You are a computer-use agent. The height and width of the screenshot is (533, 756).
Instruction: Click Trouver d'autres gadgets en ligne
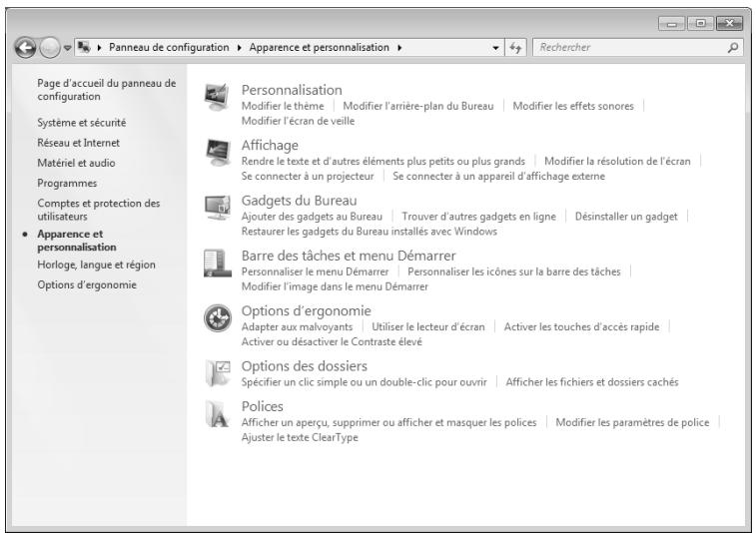(478, 217)
